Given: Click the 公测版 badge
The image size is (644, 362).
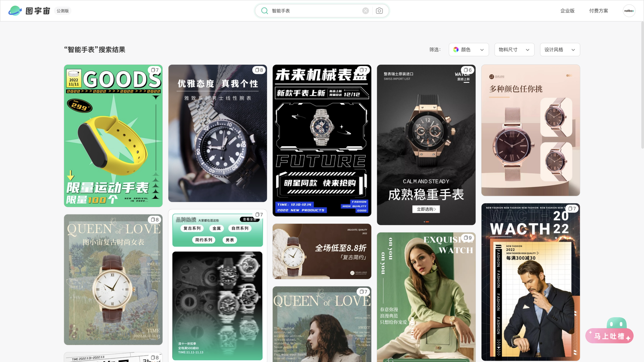Looking at the screenshot, I should 63,11.
